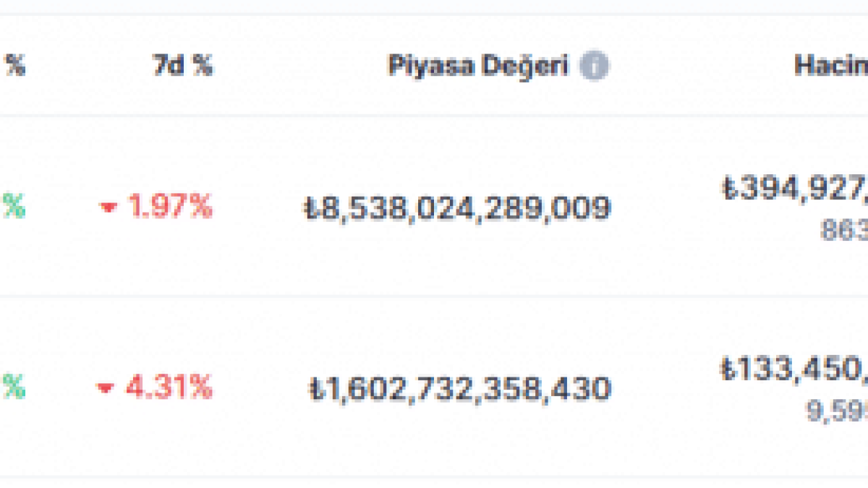The image size is (868, 488).
Task: Click the green % value in first row
Action: (13, 207)
